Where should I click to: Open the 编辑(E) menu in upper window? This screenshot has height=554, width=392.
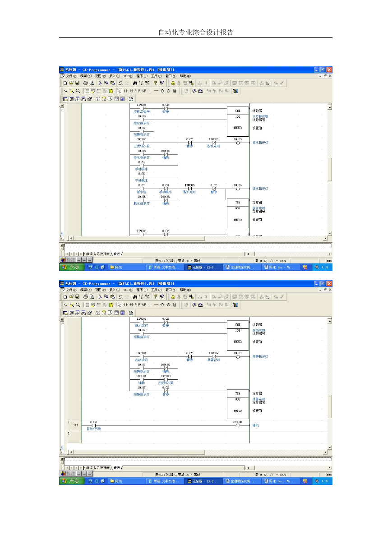(x=86, y=76)
